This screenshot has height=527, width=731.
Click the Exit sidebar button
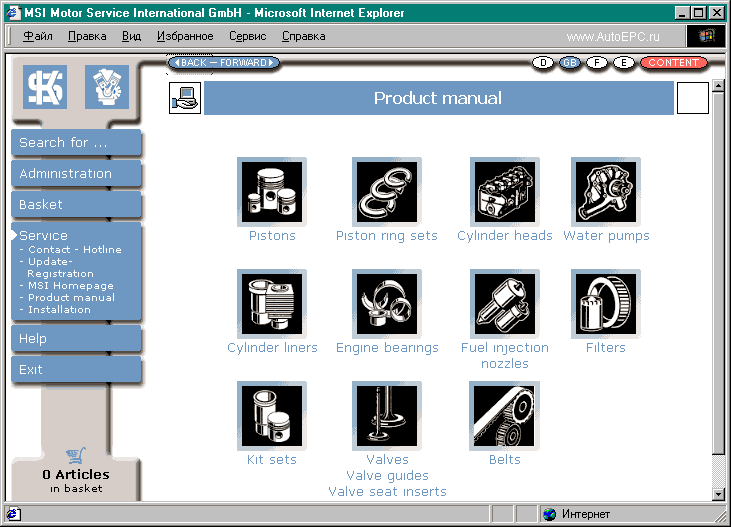click(x=76, y=369)
